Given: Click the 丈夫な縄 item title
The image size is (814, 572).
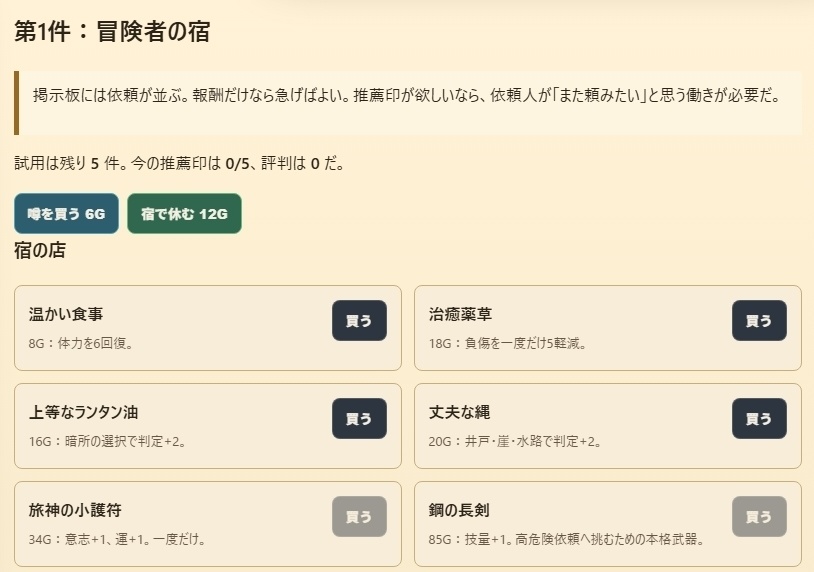Looking at the screenshot, I should pyautogui.click(x=459, y=413).
